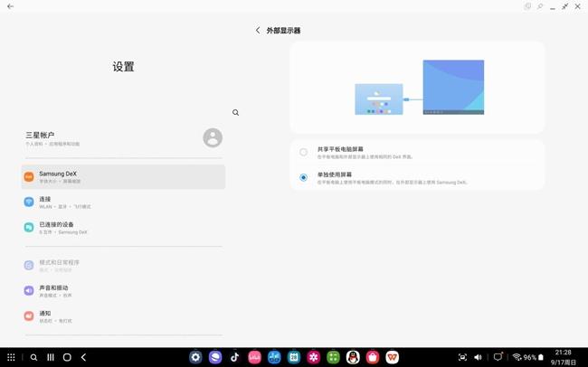Click the taskbar back chevron
Screen dimensions: 588x367
(x=83, y=357)
